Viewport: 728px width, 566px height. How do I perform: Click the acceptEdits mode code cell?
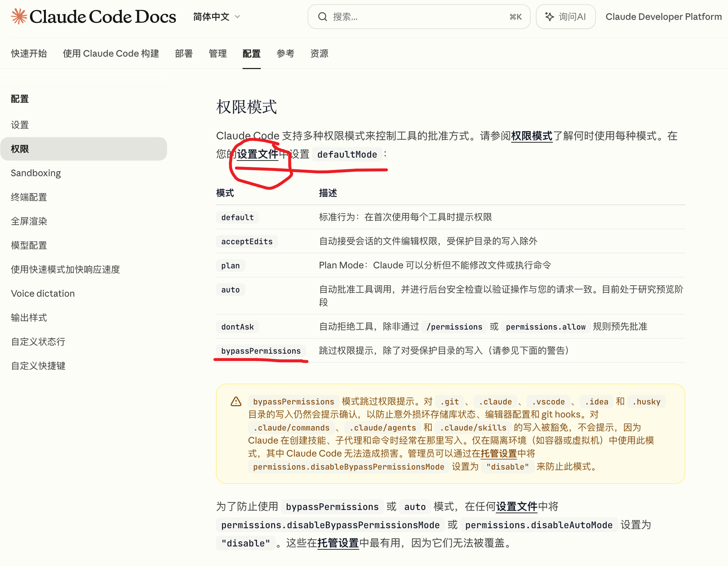click(x=247, y=242)
